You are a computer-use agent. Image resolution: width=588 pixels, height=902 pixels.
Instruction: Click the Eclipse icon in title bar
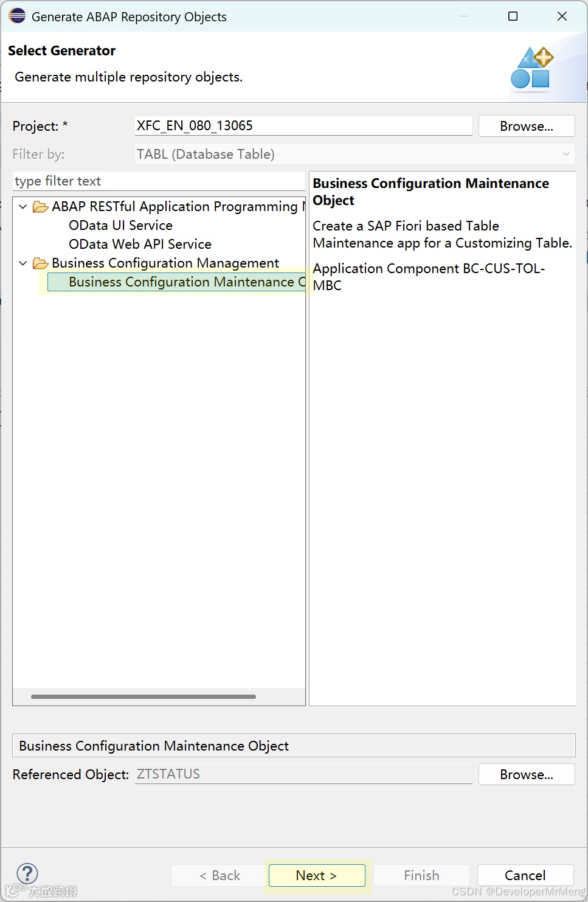coord(17,16)
